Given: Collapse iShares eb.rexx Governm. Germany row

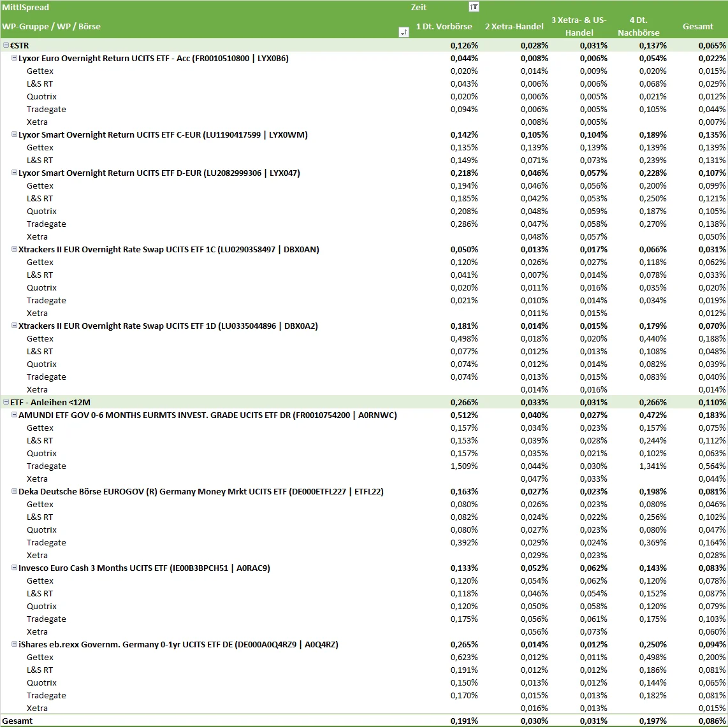Looking at the screenshot, I should 14,645.
